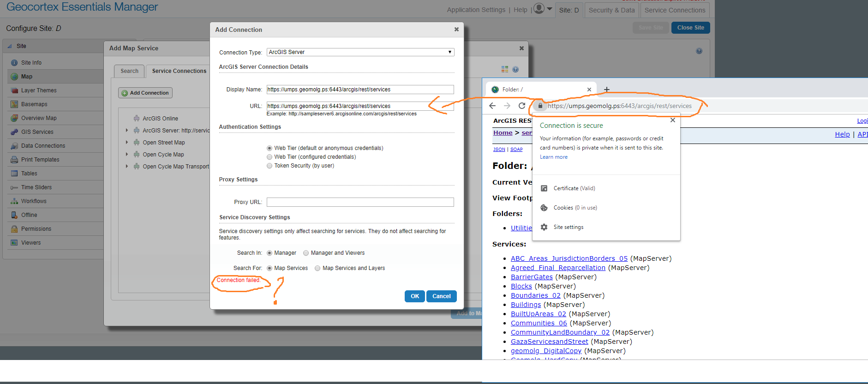Collapse the Site panel header
868x384 pixels.
(10, 46)
